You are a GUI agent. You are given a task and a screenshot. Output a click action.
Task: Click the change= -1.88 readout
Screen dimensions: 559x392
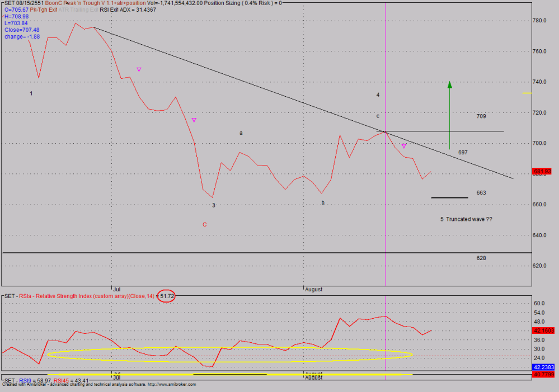click(x=22, y=37)
